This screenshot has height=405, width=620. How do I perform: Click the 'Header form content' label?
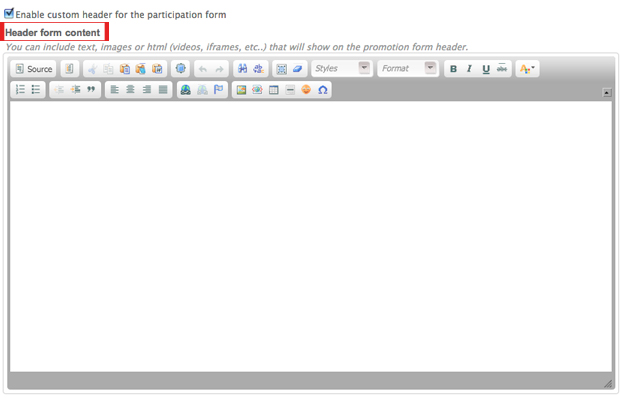(x=53, y=32)
